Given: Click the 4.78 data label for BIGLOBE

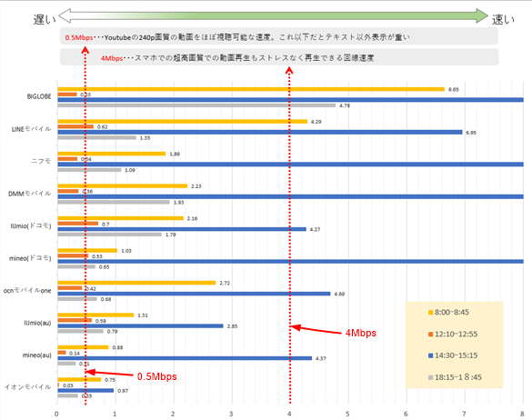Looking at the screenshot, I should click(345, 105).
